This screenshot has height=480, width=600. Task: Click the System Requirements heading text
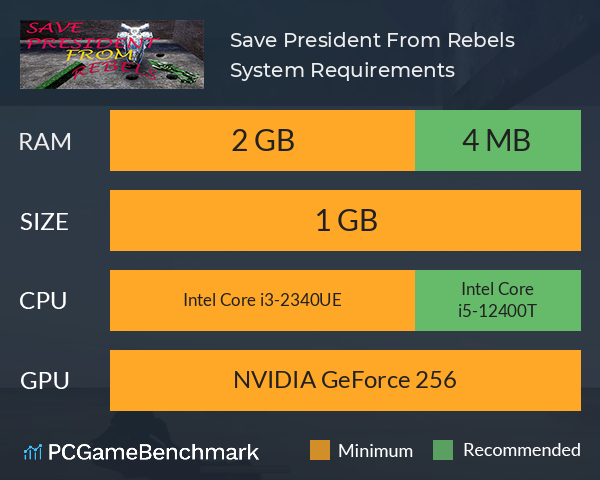(342, 70)
